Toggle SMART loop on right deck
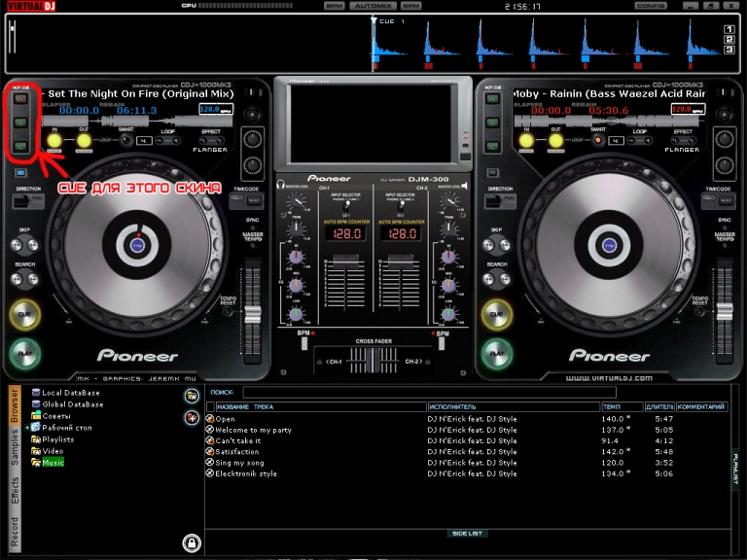Image resolution: width=747 pixels, height=560 pixels. click(598, 140)
